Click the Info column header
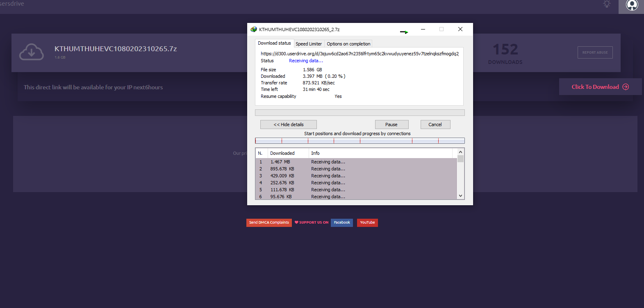This screenshot has width=644, height=308. click(x=380, y=153)
